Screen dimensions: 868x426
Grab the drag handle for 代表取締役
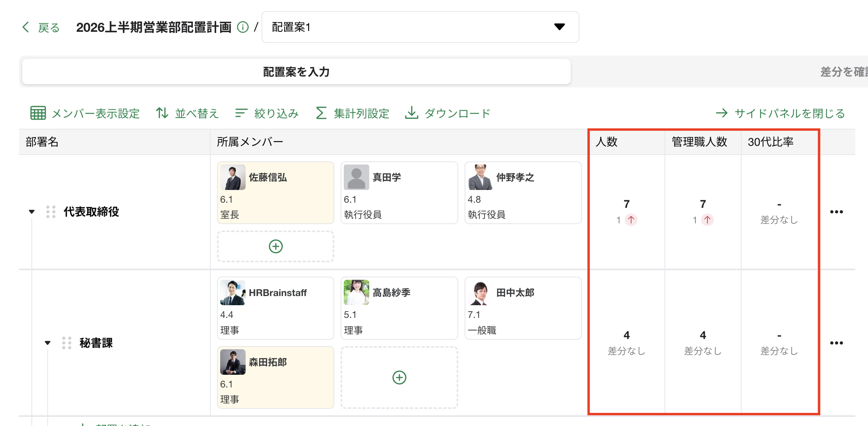point(50,212)
